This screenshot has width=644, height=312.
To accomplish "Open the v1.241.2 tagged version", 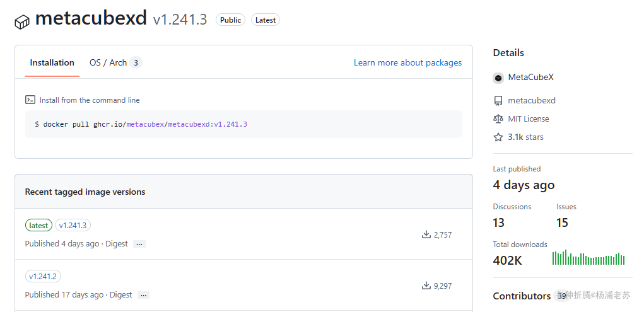I will [x=43, y=276].
